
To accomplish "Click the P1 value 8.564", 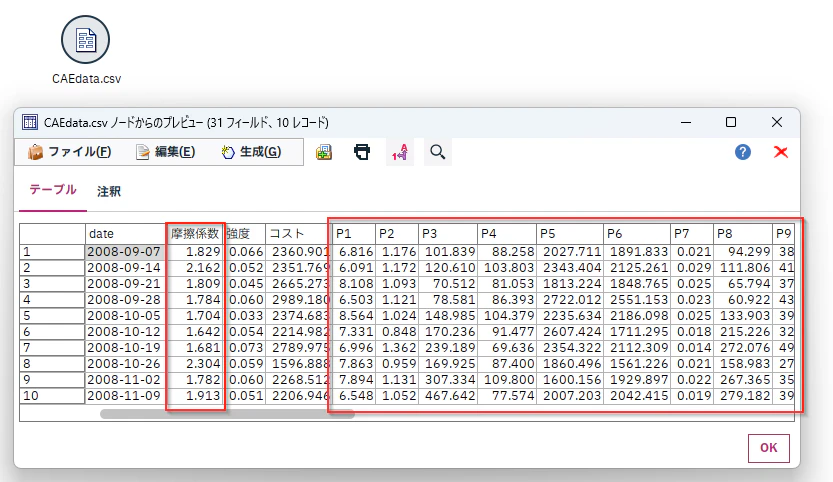I will point(354,316).
